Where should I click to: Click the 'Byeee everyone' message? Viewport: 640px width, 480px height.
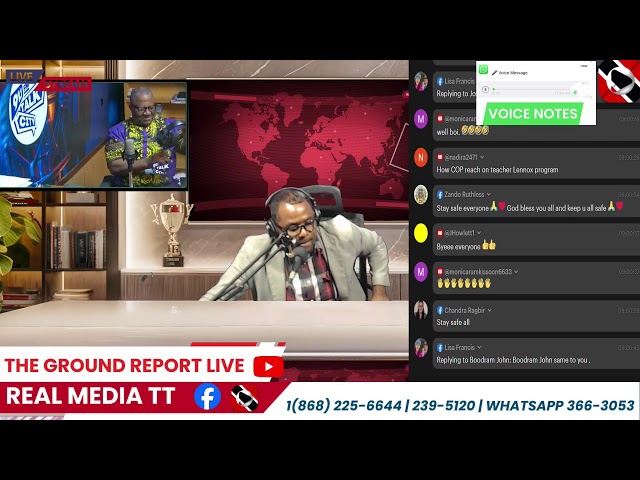pyautogui.click(x=466, y=246)
